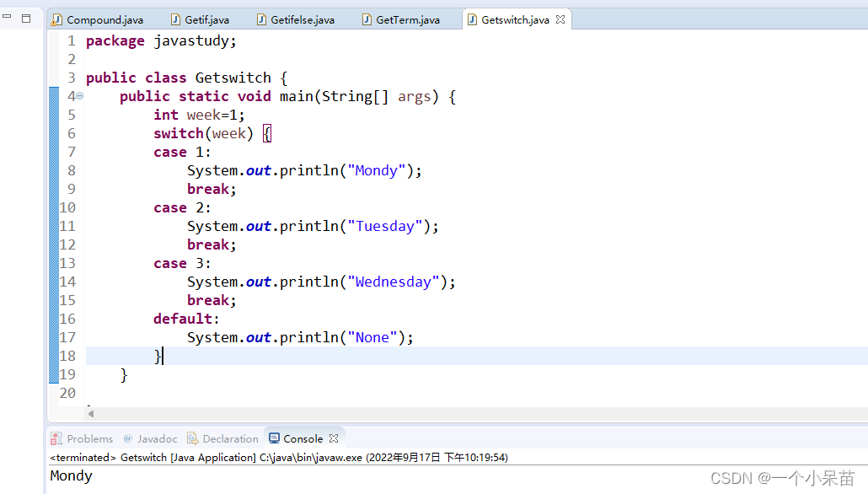The image size is (868, 494).
Task: Collapse the main method fold marker
Action: click(80, 96)
